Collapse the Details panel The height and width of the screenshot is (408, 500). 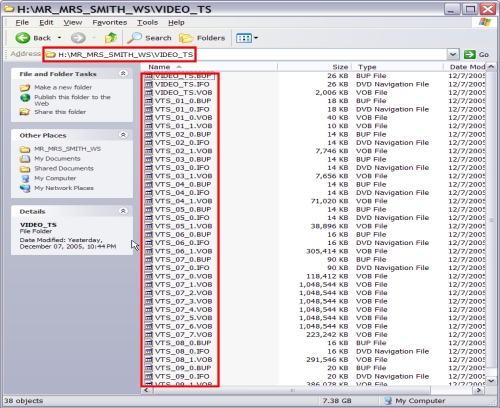coord(123,211)
